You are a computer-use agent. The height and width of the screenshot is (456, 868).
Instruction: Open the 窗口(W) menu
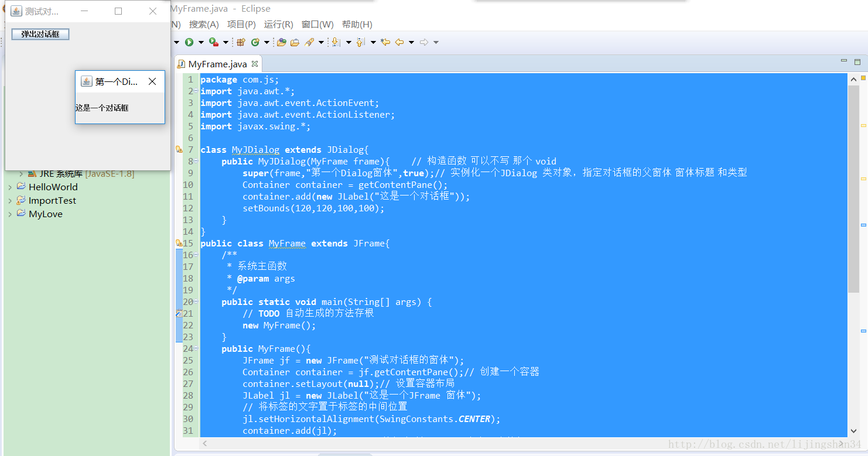(317, 25)
